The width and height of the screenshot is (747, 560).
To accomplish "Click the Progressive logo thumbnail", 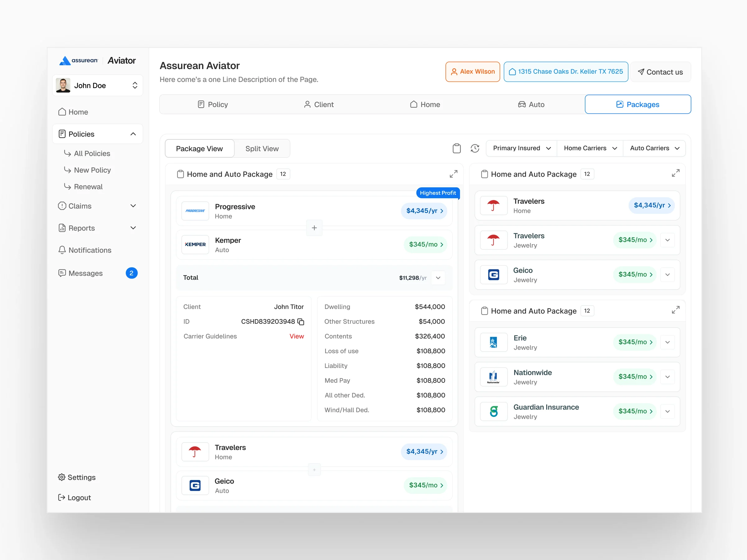I will pos(195,211).
